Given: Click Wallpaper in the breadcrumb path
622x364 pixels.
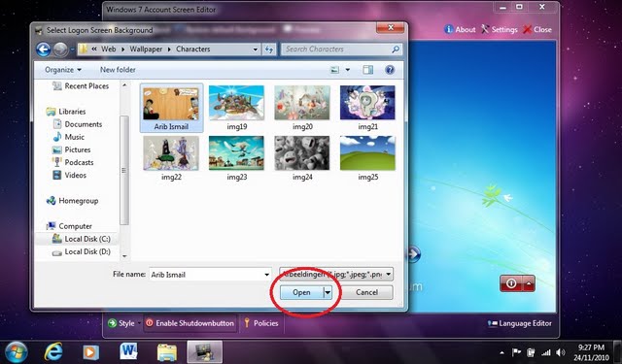Looking at the screenshot, I should tap(146, 50).
